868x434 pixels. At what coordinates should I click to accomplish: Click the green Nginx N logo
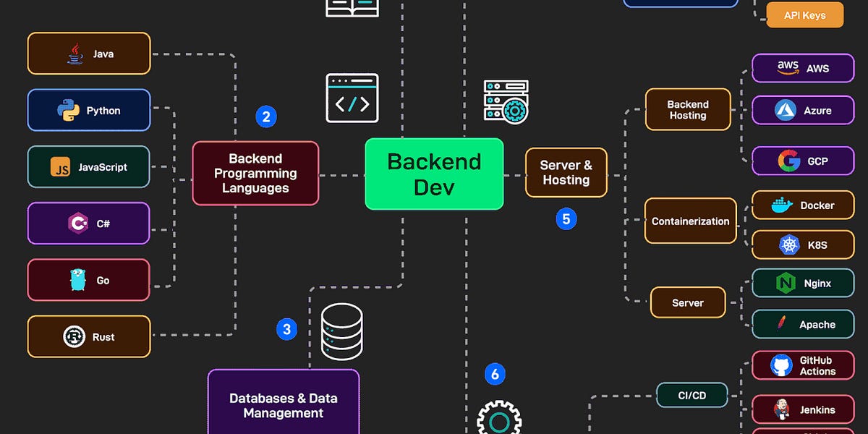786,284
